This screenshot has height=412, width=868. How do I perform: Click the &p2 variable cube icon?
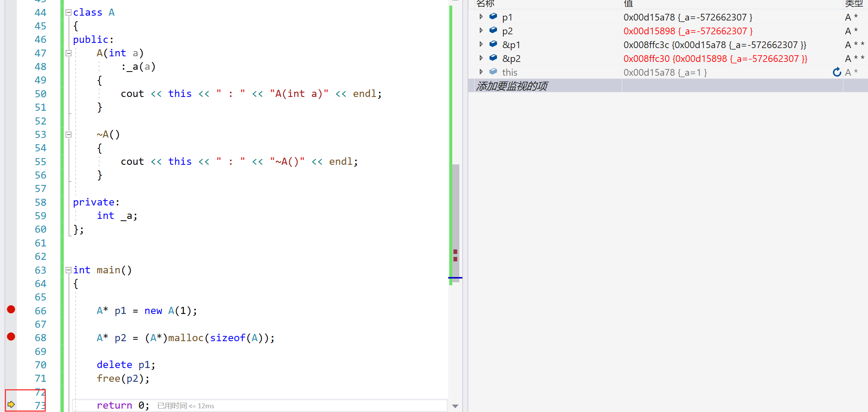(x=493, y=58)
